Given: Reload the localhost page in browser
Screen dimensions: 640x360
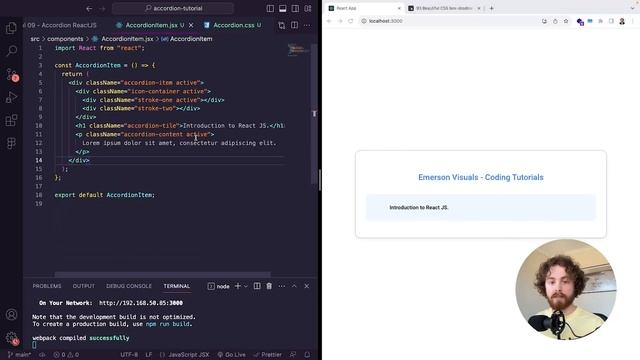Looking at the screenshot, I should [351, 21].
